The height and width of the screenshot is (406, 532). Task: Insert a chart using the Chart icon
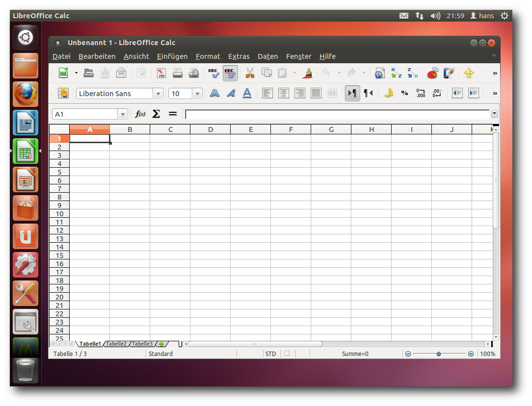432,74
